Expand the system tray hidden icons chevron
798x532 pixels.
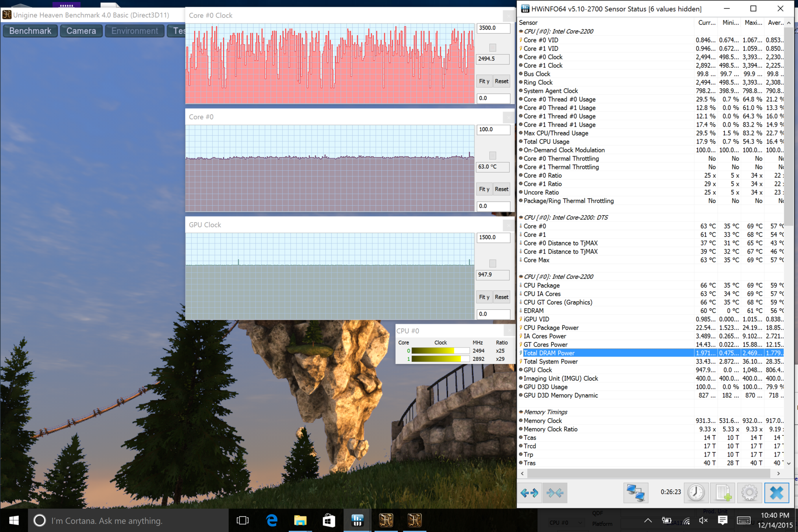[x=648, y=520]
